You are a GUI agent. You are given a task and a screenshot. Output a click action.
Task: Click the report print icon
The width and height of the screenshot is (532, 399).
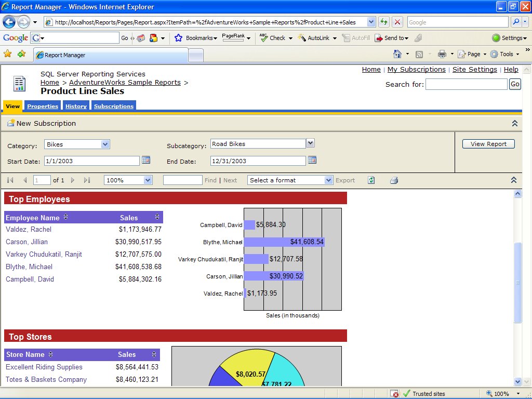[x=394, y=180]
